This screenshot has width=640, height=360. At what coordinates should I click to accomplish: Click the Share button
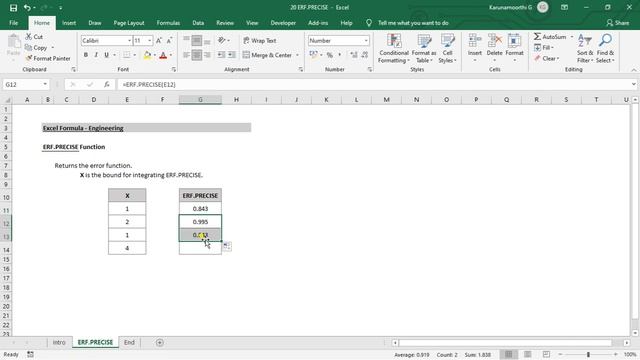coord(618,23)
